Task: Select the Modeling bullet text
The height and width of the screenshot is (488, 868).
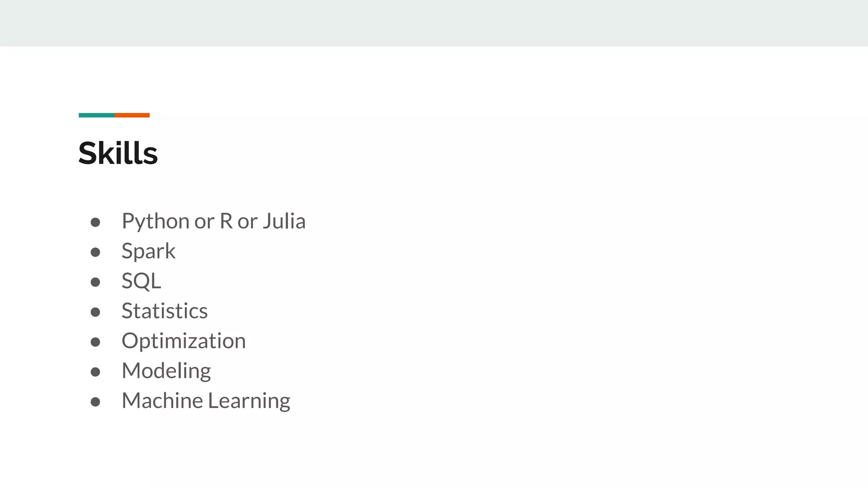Action: pyautogui.click(x=166, y=371)
